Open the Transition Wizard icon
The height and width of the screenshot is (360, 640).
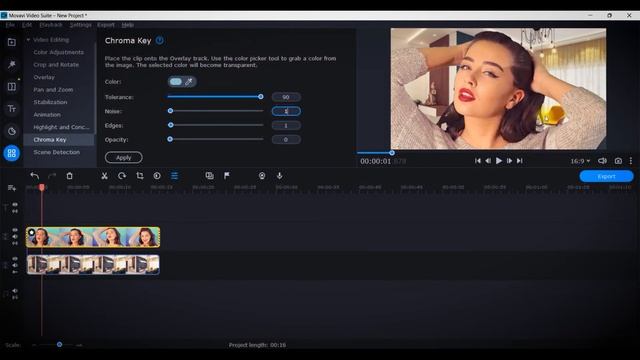click(209, 176)
